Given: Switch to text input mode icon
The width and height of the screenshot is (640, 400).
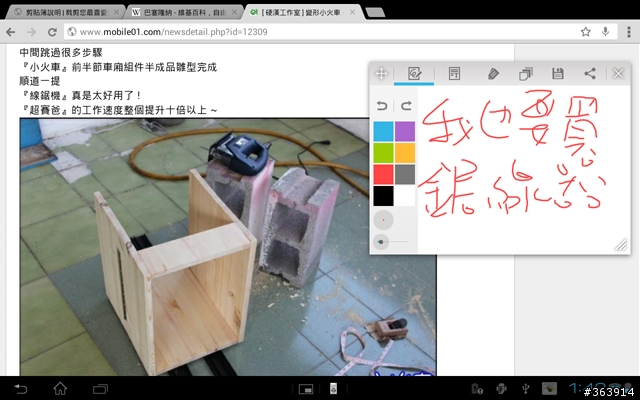Looking at the screenshot, I should (454, 74).
